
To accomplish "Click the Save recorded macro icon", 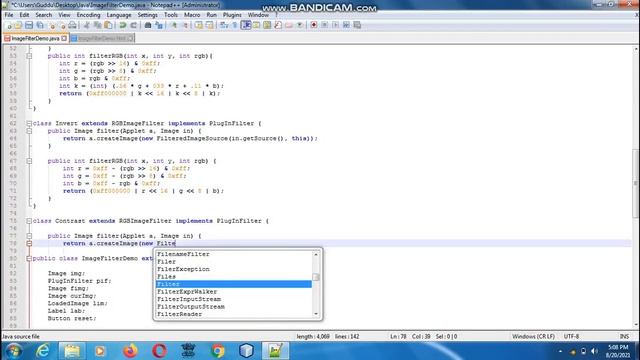I will click(x=357, y=25).
